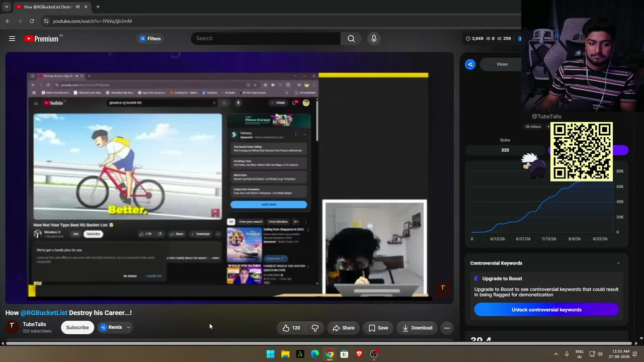This screenshot has width=644, height=362.
Task: Download the video
Action: point(417,328)
